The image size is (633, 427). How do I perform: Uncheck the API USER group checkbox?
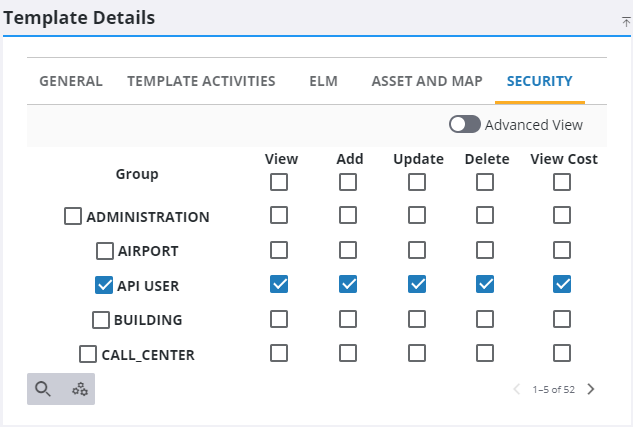tap(104, 285)
